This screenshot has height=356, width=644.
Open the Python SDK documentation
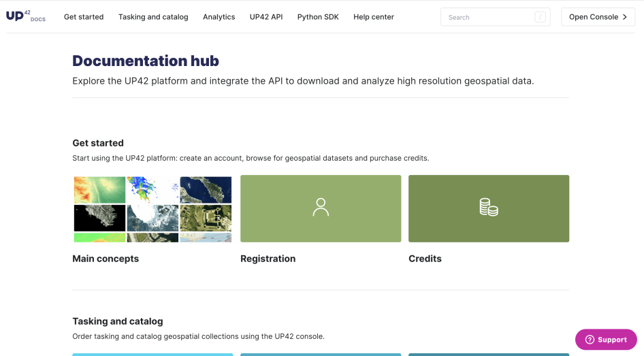[x=318, y=17]
